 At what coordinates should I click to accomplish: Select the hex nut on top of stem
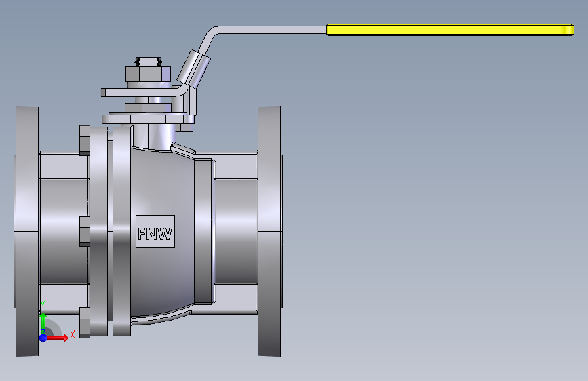pyautogui.click(x=148, y=74)
